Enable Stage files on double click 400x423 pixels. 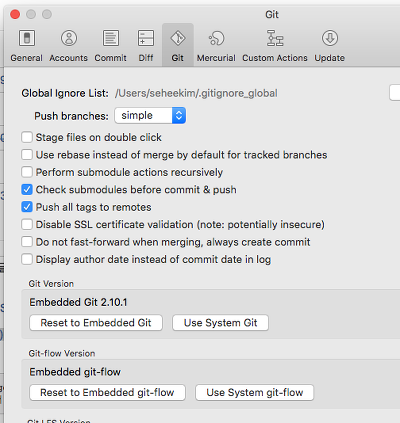coord(27,137)
